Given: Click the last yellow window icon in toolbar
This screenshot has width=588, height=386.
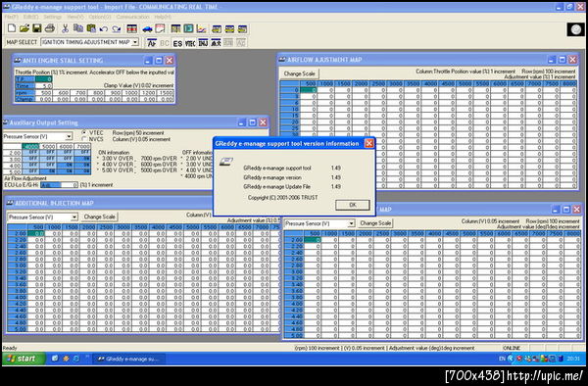Looking at the screenshot, I should (x=242, y=28).
